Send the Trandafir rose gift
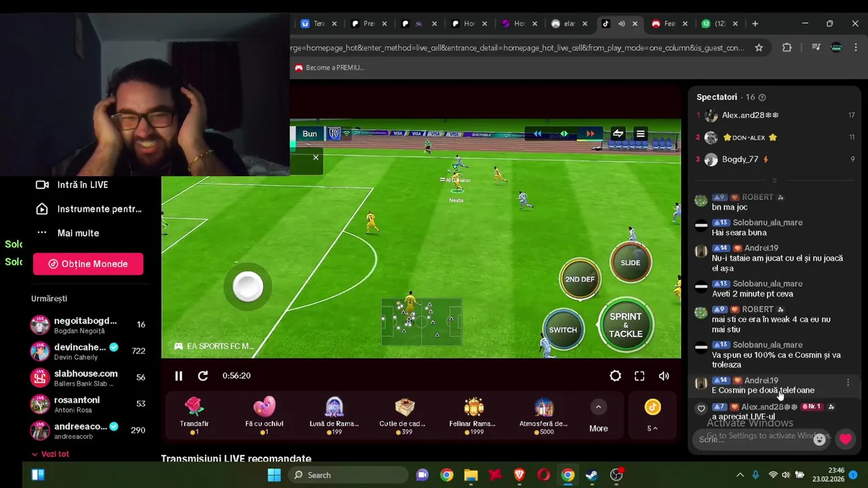868x488 pixels. (x=195, y=415)
